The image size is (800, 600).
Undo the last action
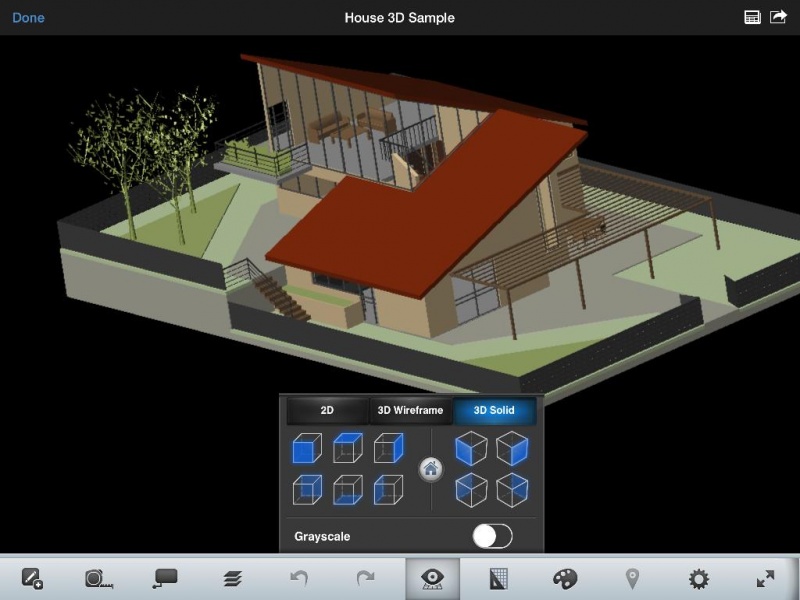point(299,578)
